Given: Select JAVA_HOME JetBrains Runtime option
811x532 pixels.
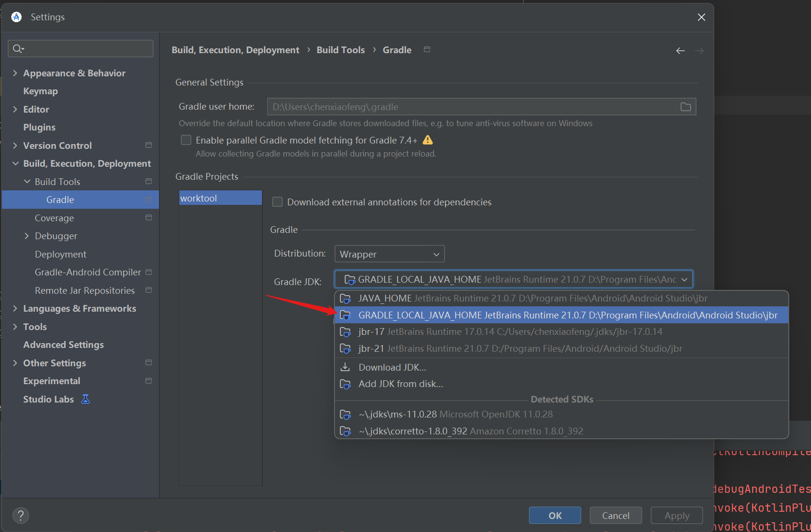Looking at the screenshot, I should click(x=562, y=298).
